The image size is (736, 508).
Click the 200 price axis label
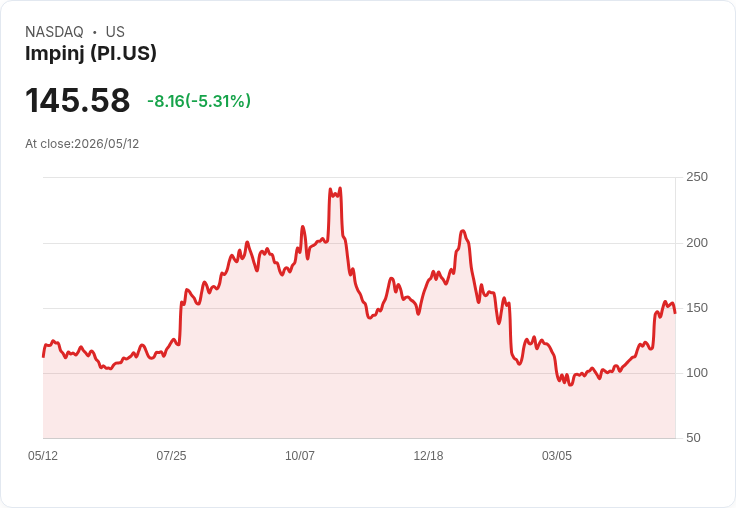point(697,243)
